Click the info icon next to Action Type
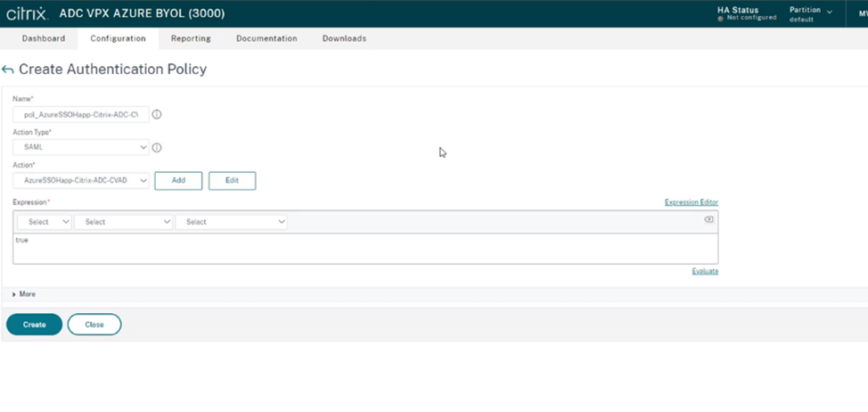Viewport: 868px width, 412px height. [157, 148]
